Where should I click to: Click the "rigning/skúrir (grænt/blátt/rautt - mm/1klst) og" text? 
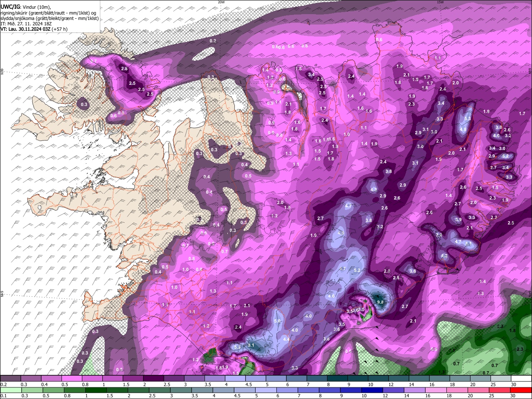point(49,13)
